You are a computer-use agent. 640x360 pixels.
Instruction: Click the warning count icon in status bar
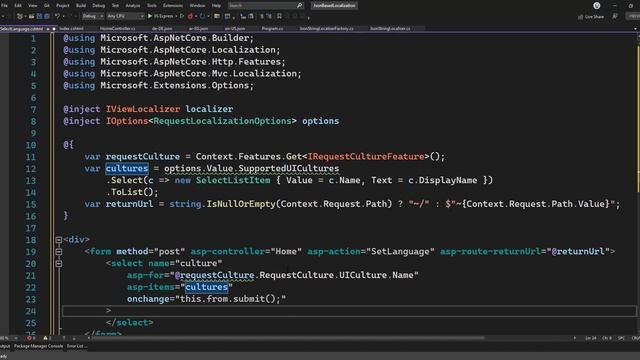pyautogui.click(x=46, y=338)
